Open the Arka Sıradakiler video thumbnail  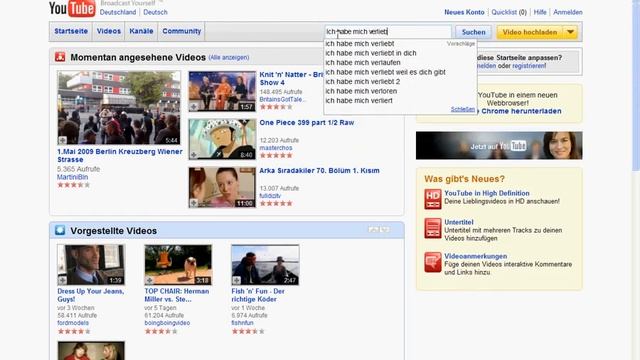(222, 187)
